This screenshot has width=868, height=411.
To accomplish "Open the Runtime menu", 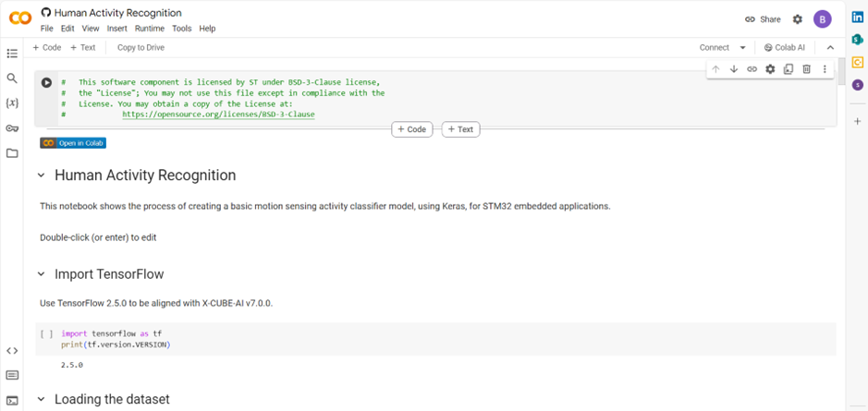I will coord(149,29).
